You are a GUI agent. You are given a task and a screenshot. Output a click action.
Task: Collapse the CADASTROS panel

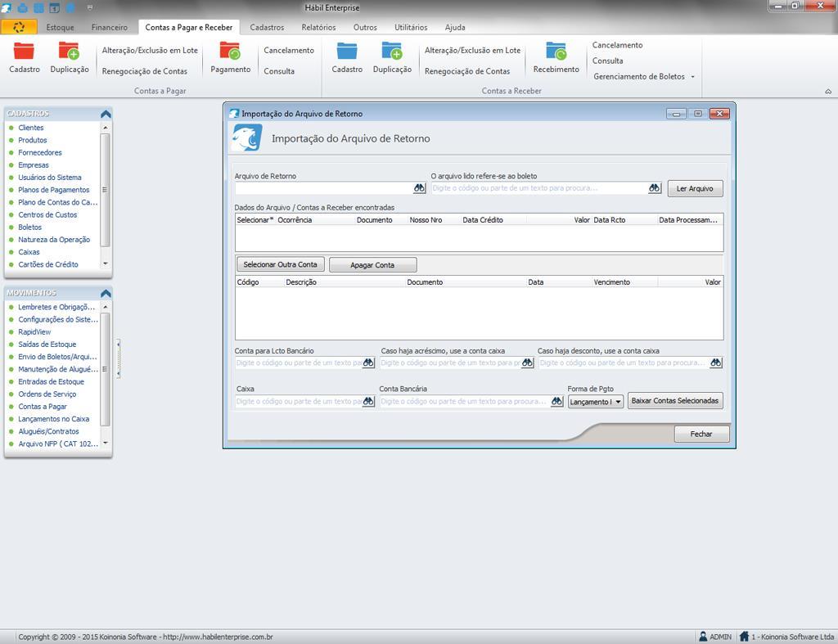pos(106,114)
